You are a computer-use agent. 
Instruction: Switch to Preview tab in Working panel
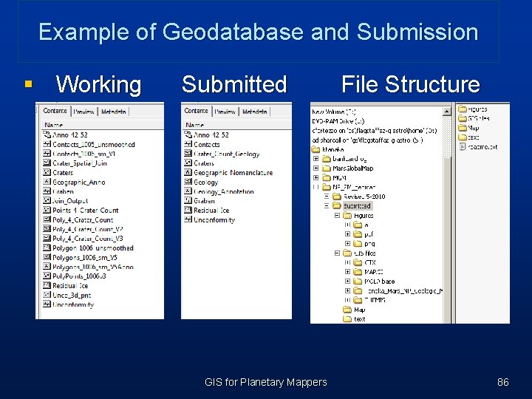(x=83, y=112)
